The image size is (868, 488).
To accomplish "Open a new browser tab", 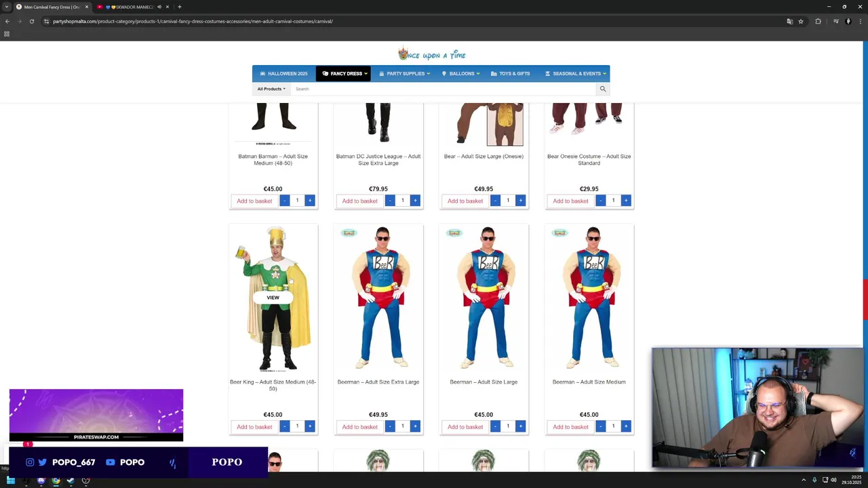I will (180, 7).
